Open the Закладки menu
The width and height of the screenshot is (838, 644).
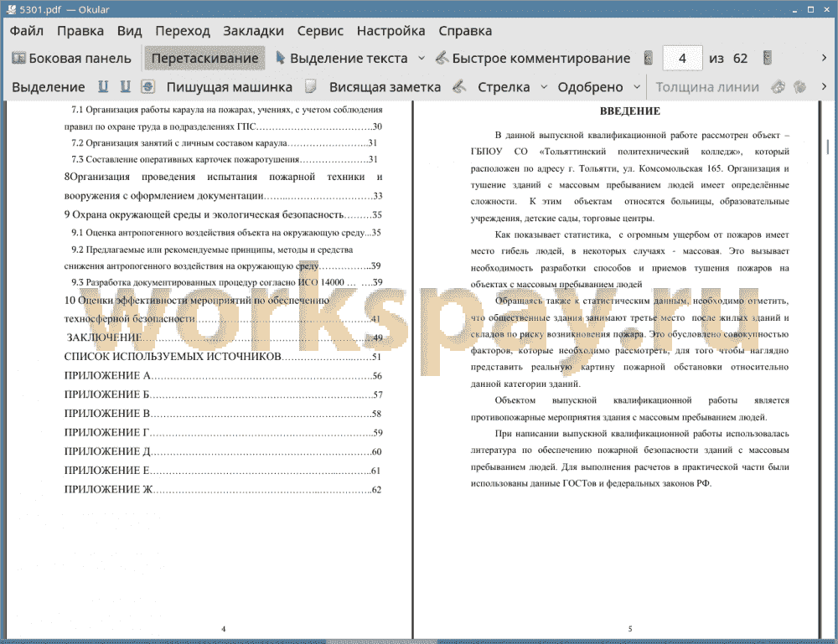(253, 31)
